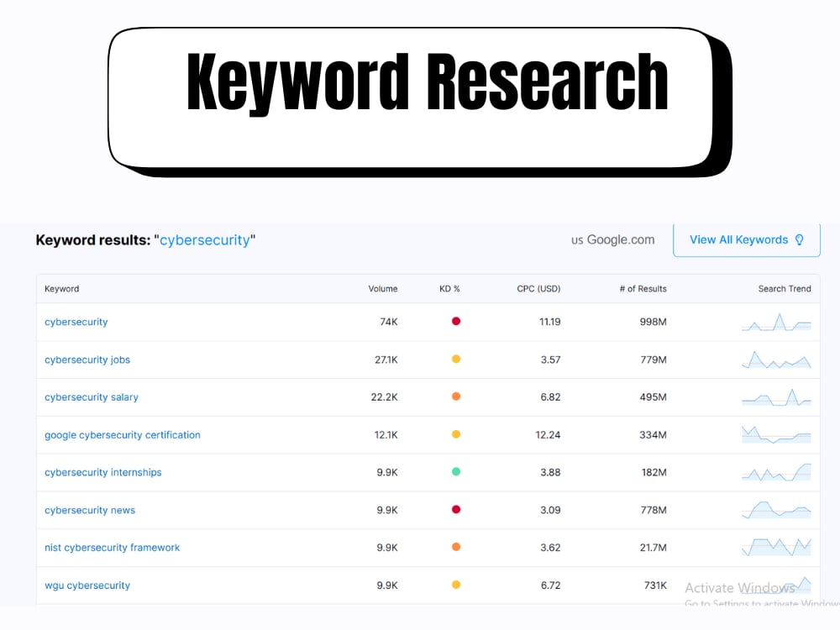Open the cybersecurity news keyword link
Screen dimensions: 840x630
tap(90, 511)
